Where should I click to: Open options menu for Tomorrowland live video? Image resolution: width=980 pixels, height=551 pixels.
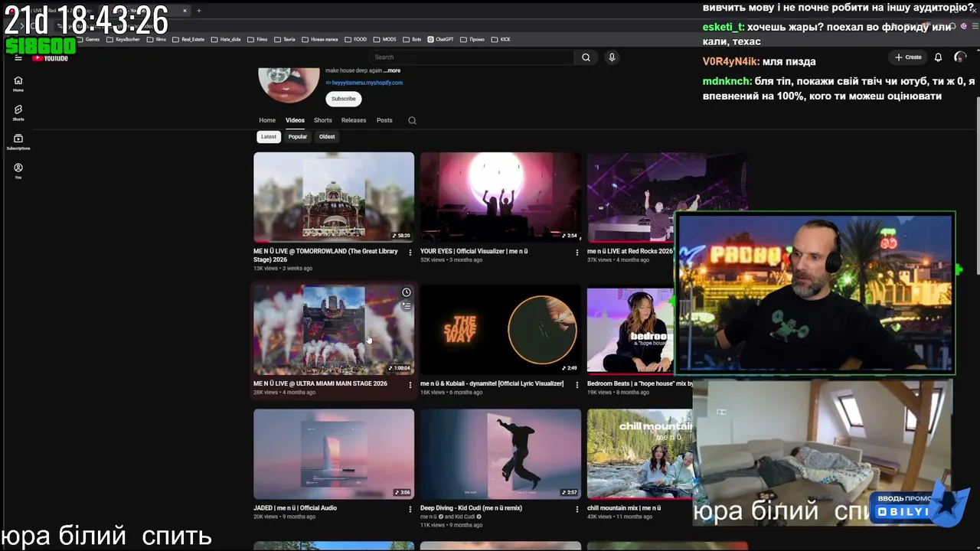(410, 252)
